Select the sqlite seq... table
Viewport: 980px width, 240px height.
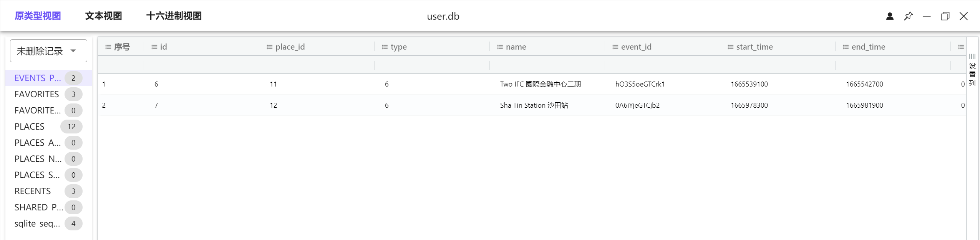[37, 223]
